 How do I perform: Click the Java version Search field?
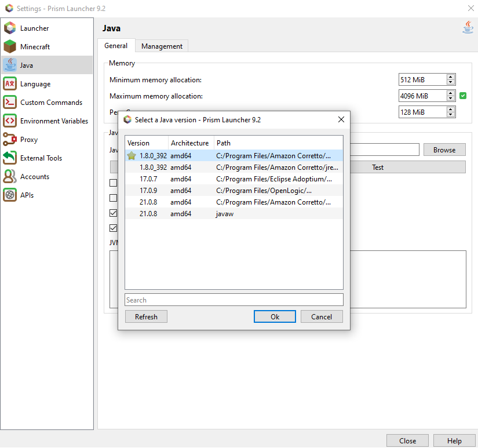click(x=234, y=300)
